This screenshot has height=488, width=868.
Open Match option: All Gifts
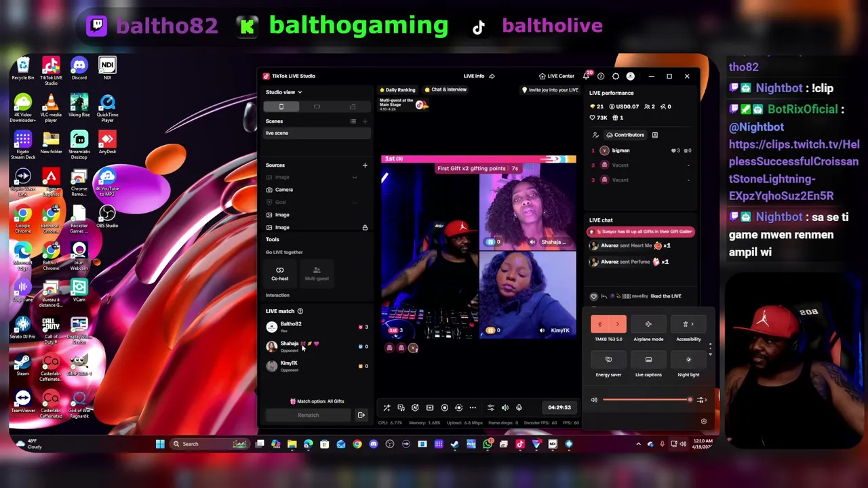pyautogui.click(x=317, y=401)
